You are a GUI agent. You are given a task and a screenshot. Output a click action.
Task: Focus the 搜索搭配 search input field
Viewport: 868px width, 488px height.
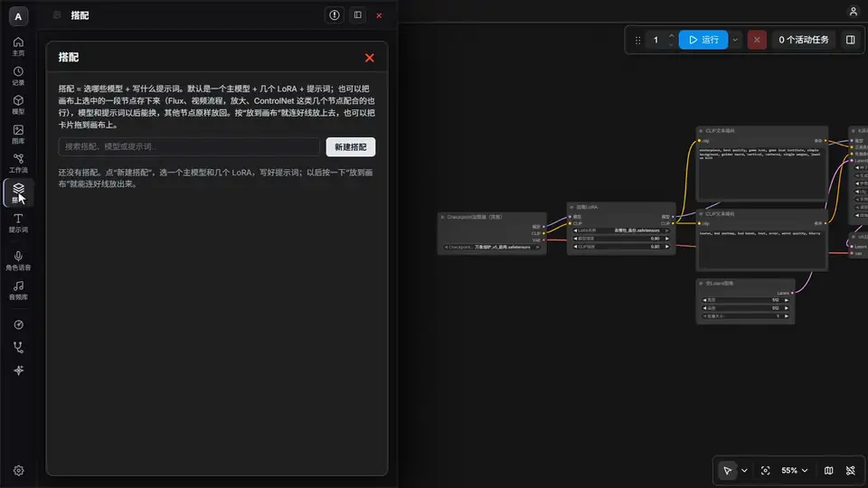coord(189,146)
